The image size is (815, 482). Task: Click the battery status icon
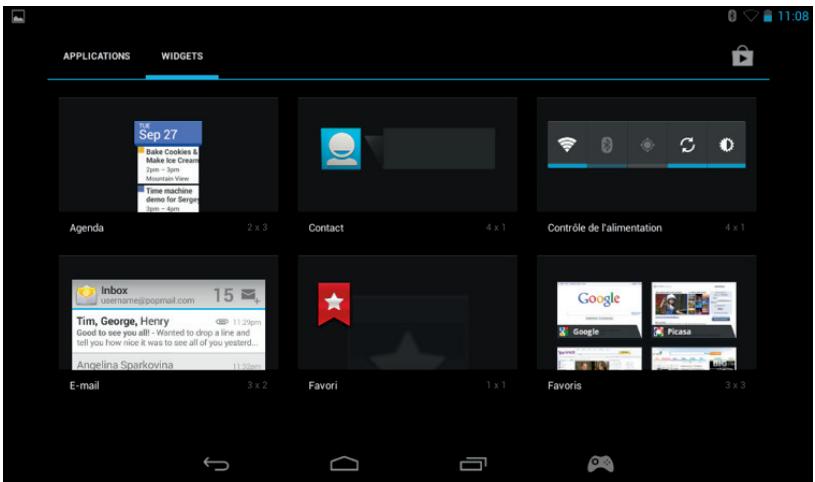pos(768,16)
